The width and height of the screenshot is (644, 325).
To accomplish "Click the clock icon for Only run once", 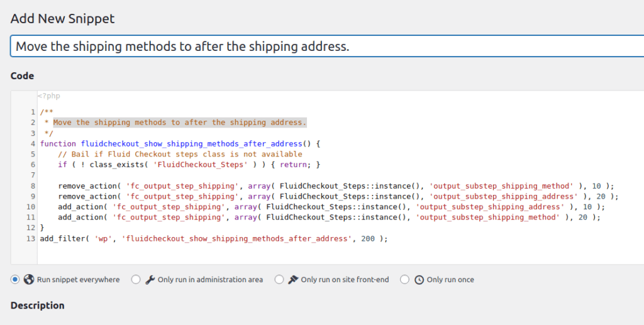I will tap(419, 280).
